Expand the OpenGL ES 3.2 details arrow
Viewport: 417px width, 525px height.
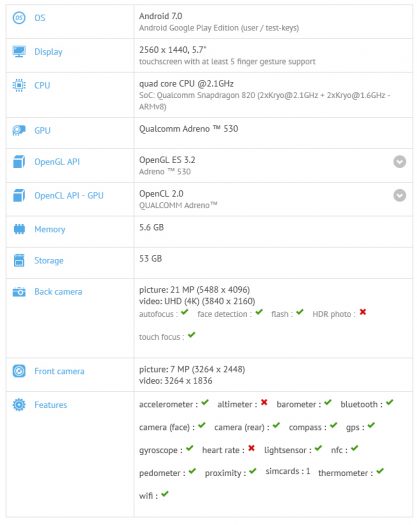tap(400, 162)
